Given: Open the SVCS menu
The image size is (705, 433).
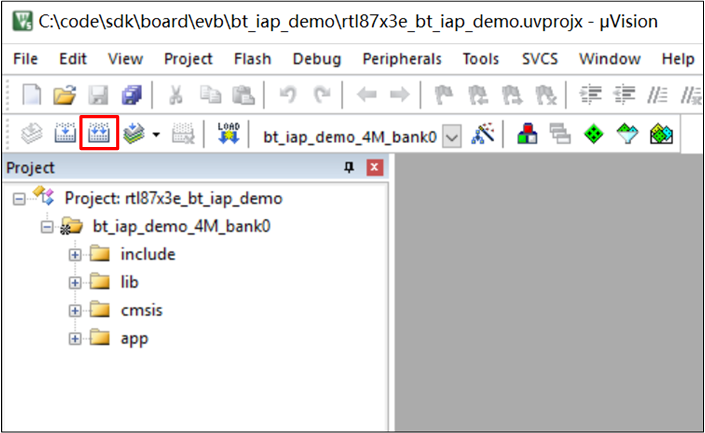Looking at the screenshot, I should 540,59.
